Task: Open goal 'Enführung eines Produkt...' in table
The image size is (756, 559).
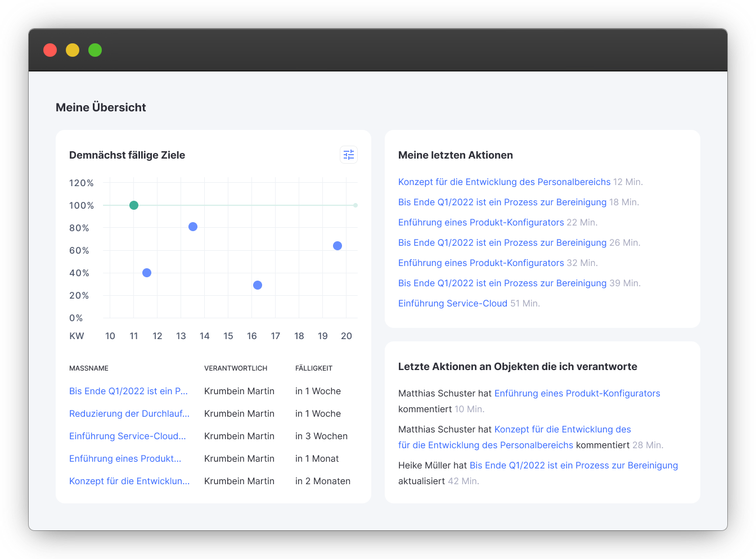Action: pyautogui.click(x=125, y=458)
